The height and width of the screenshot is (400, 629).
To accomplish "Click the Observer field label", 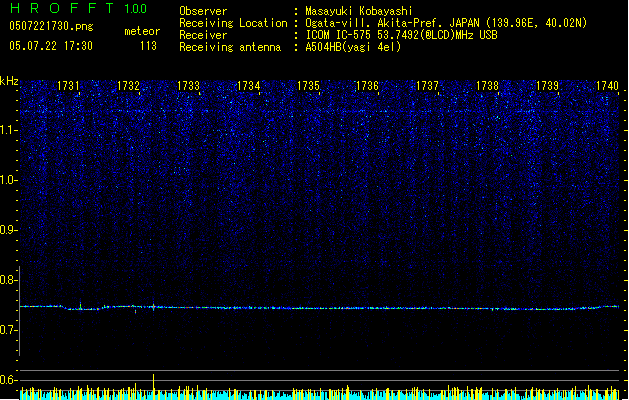I will (203, 11).
